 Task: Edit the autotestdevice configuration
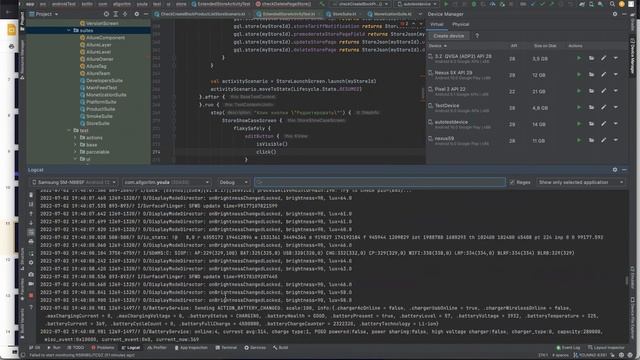pos(603,124)
